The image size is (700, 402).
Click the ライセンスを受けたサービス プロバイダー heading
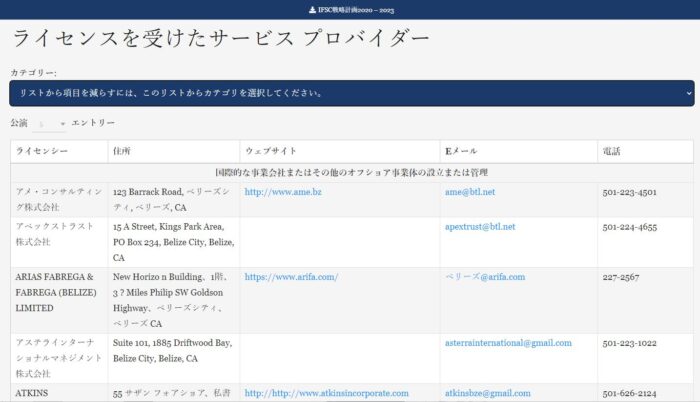[221, 38]
